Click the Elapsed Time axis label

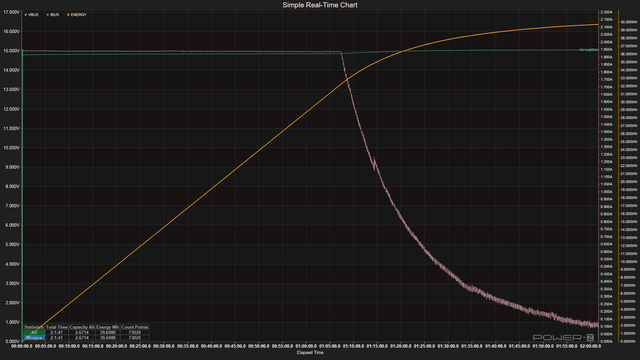[x=310, y=353]
